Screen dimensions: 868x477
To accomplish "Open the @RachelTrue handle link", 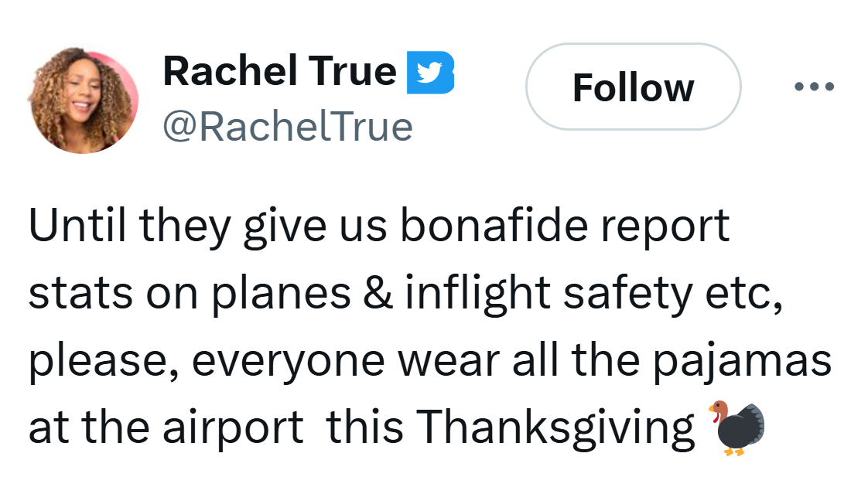I will tap(287, 125).
